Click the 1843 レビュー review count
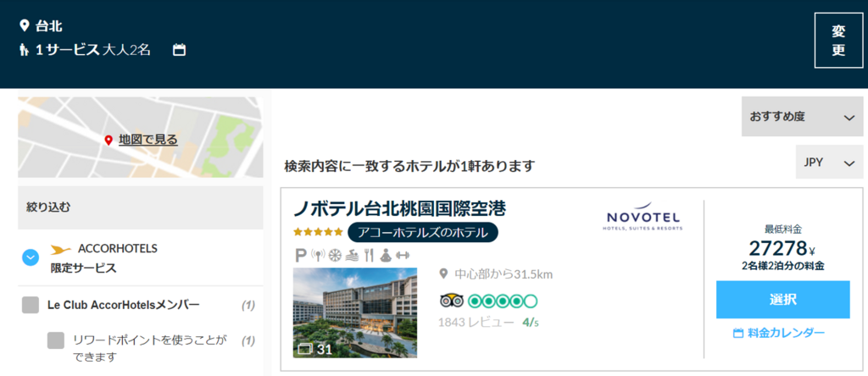This screenshot has height=376, width=868. (x=476, y=323)
